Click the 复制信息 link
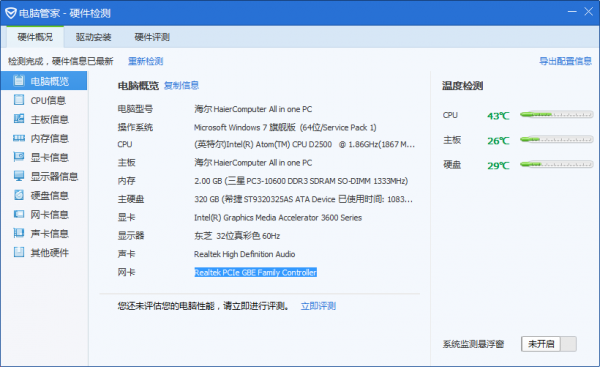The width and height of the screenshot is (600, 367). [x=181, y=85]
